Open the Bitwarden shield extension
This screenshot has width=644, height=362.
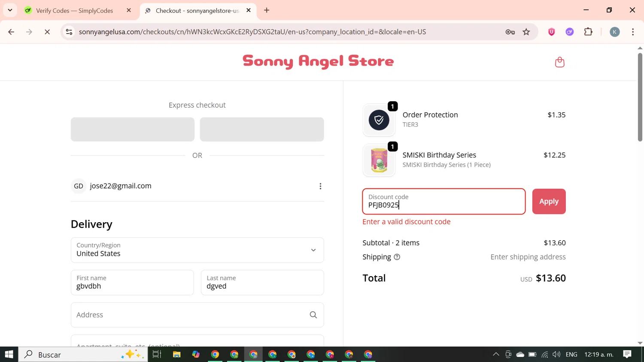[552, 32]
